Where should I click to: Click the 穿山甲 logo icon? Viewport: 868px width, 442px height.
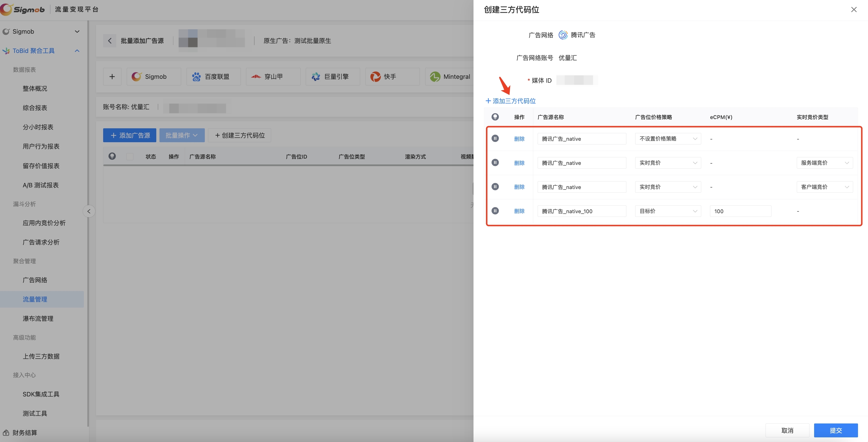(256, 77)
